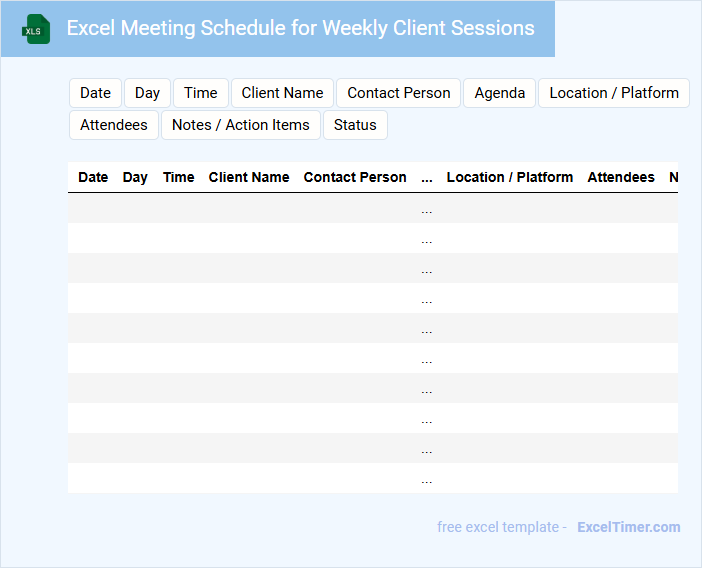Expand the ellipsis in the first table row
702x568 pixels.
point(427,209)
